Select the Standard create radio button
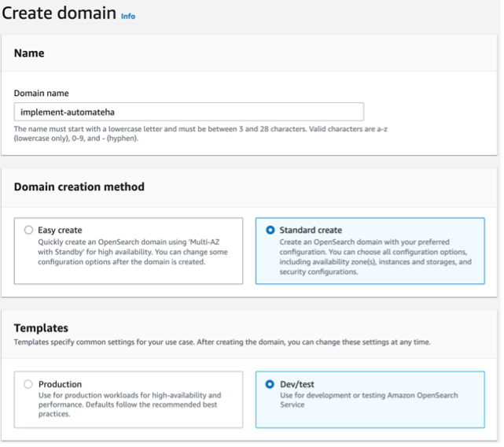The height and width of the screenshot is (447, 504). 270,230
